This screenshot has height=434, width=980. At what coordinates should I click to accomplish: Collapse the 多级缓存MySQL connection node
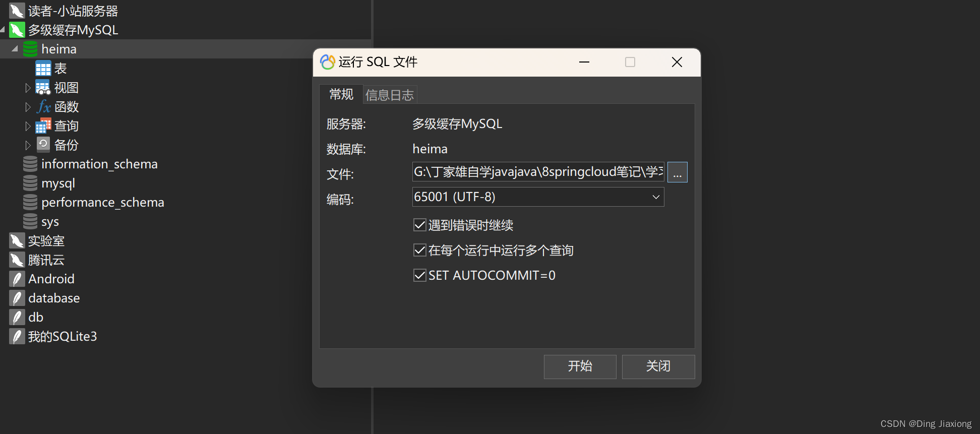(x=3, y=30)
